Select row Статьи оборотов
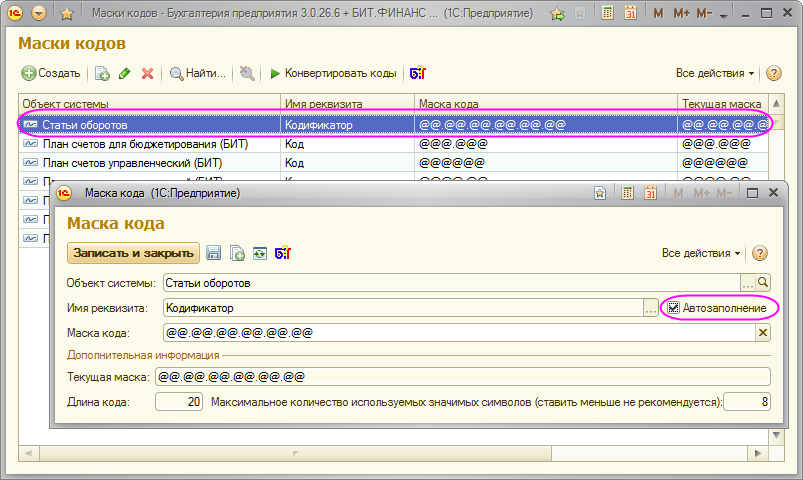The width and height of the screenshot is (803, 480). [393, 124]
